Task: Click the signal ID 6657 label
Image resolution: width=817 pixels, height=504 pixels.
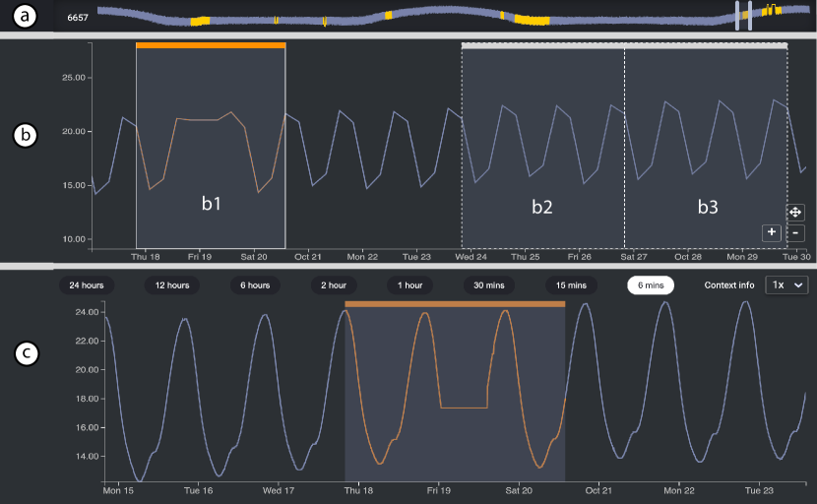Action: click(79, 17)
